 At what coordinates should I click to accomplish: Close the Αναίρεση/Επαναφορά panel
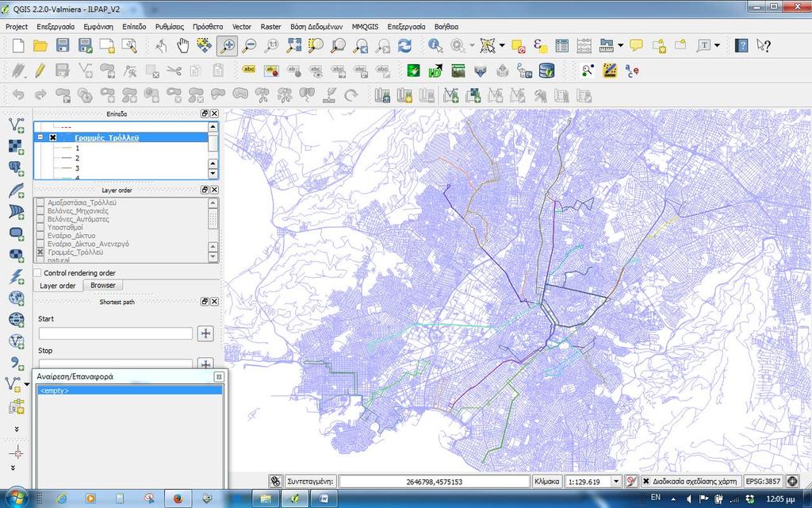(x=219, y=377)
